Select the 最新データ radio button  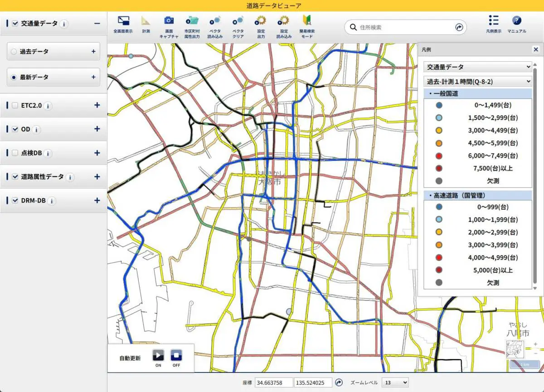tap(14, 77)
